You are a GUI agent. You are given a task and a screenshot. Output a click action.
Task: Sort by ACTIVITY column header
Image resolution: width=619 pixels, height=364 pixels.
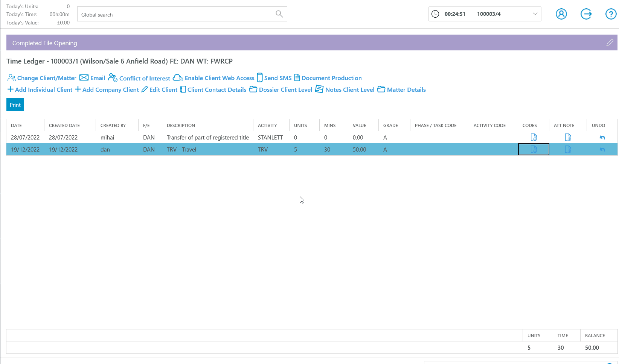271,125
